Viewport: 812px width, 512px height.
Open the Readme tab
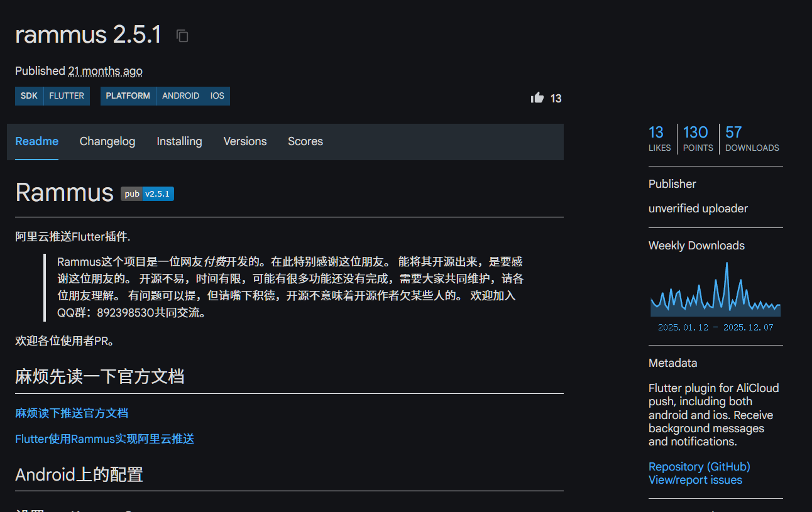[36, 141]
